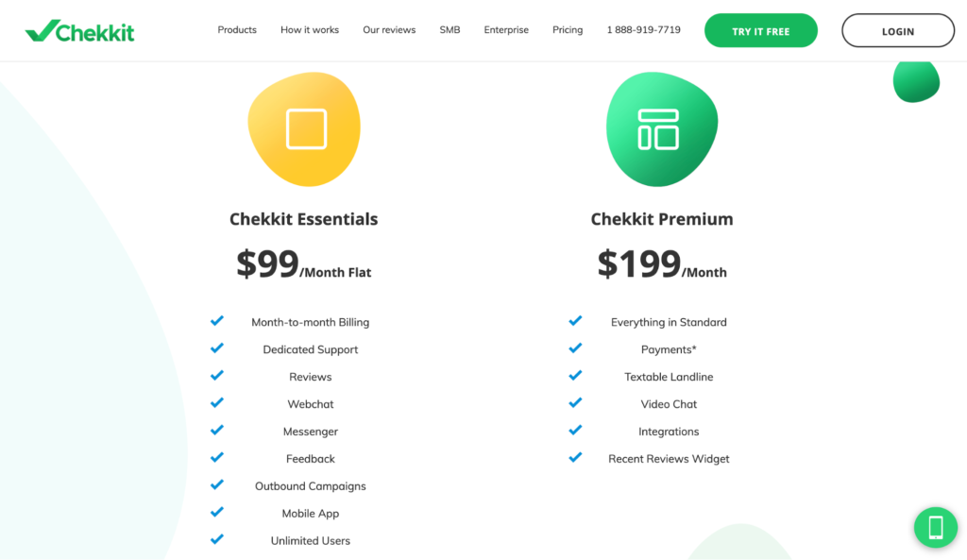Click the checkmark next to Recent Reviews Widget
Image resolution: width=967 pixels, height=560 pixels.
[575, 457]
